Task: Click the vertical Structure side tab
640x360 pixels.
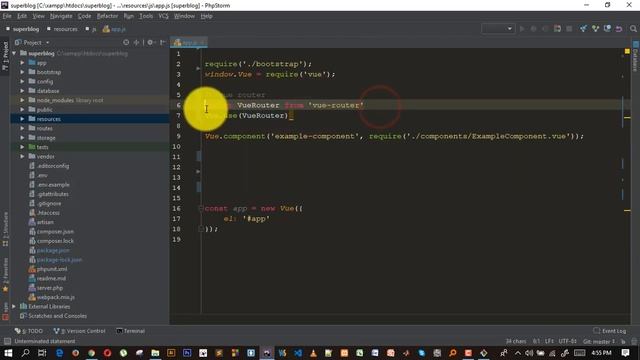Action: [5, 229]
